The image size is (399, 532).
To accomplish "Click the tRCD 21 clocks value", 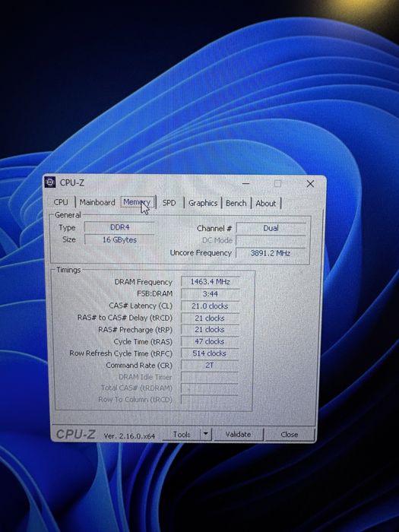I will (210, 318).
